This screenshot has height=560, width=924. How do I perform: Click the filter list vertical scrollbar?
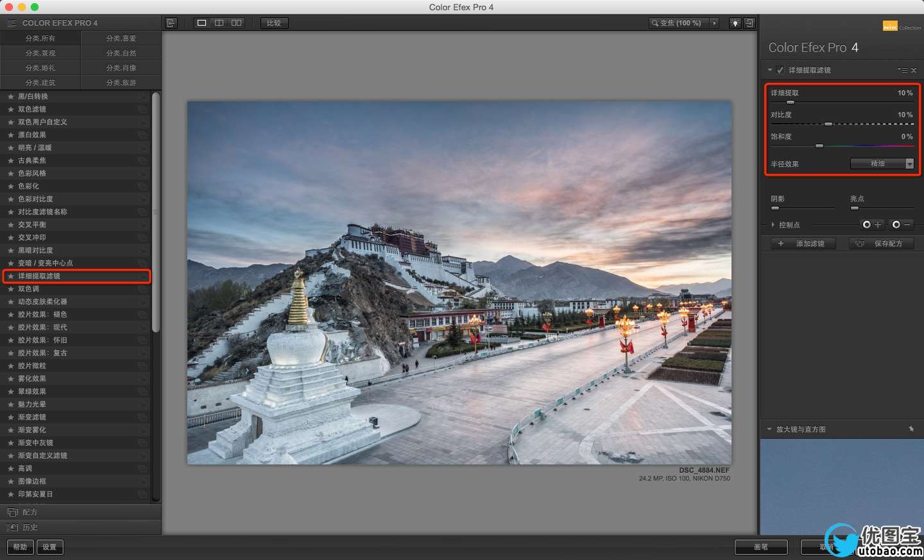156,212
